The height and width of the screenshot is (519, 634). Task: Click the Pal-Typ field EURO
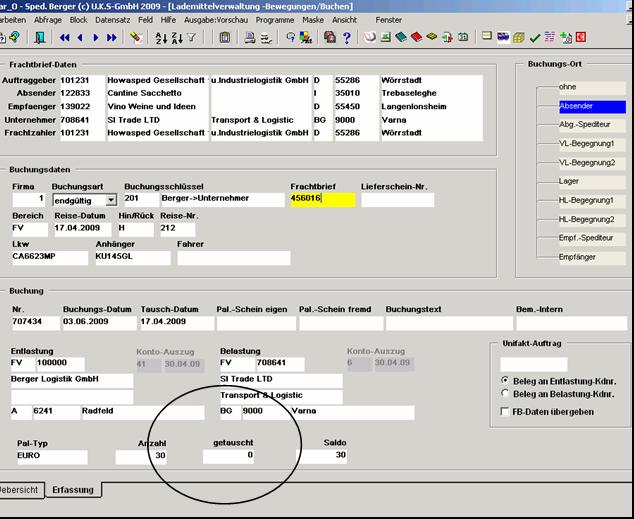[52, 456]
